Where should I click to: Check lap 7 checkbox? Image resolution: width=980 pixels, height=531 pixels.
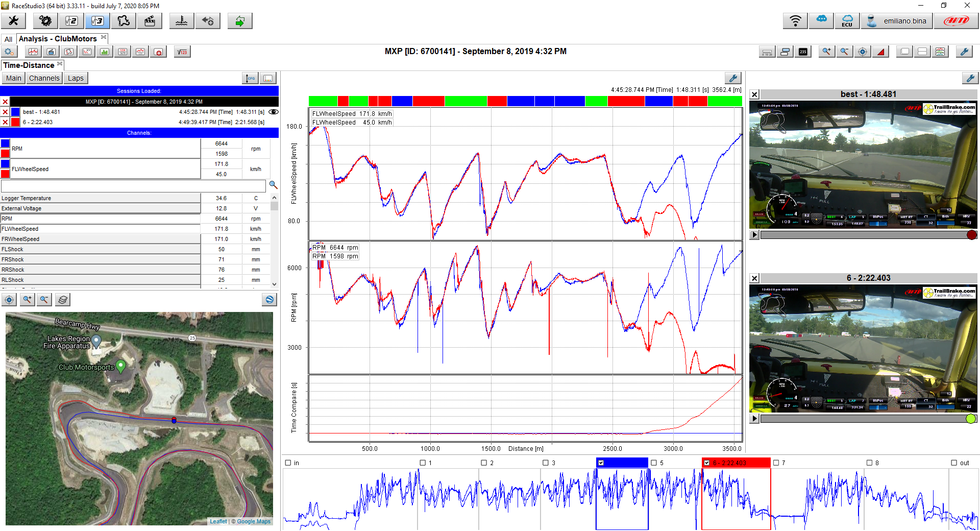(776, 463)
